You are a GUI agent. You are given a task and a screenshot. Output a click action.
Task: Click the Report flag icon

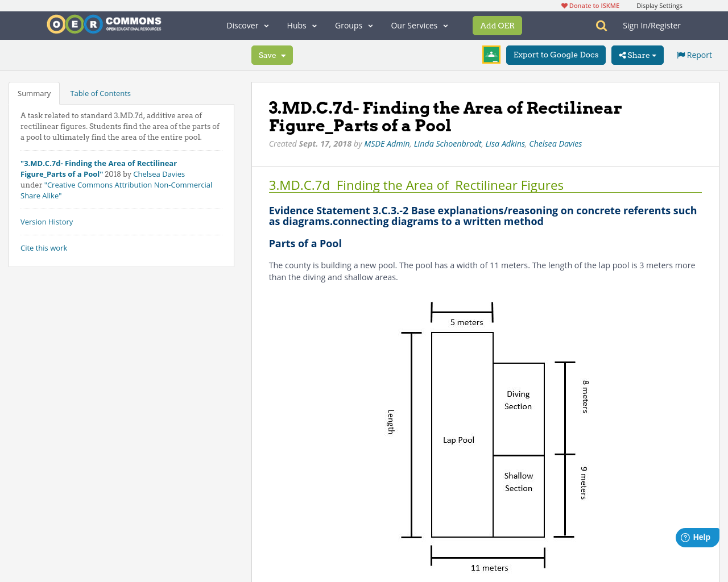(x=681, y=54)
